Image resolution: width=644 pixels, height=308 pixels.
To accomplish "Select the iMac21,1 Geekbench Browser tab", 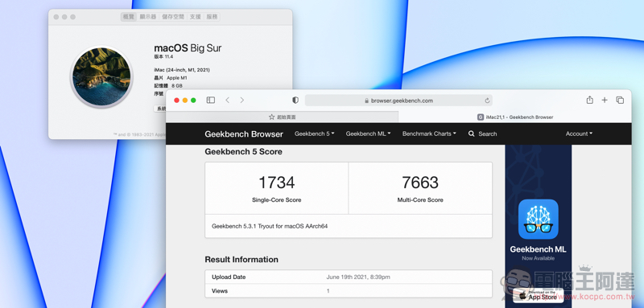I will (515, 117).
